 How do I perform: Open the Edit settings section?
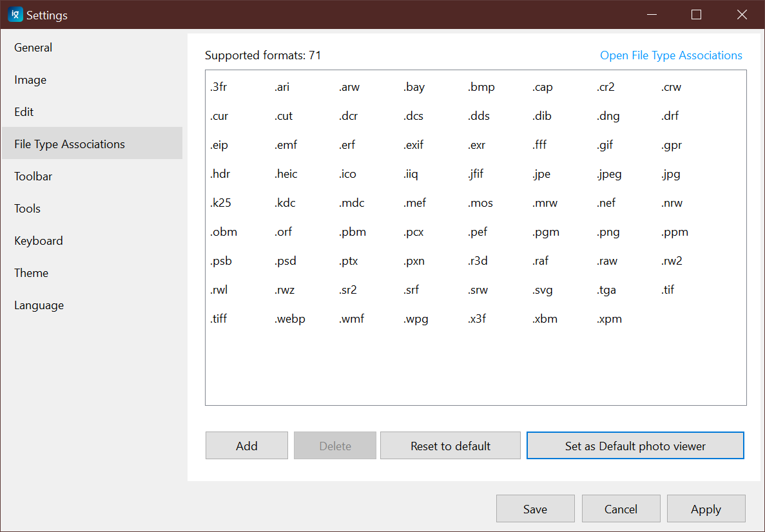pos(24,111)
